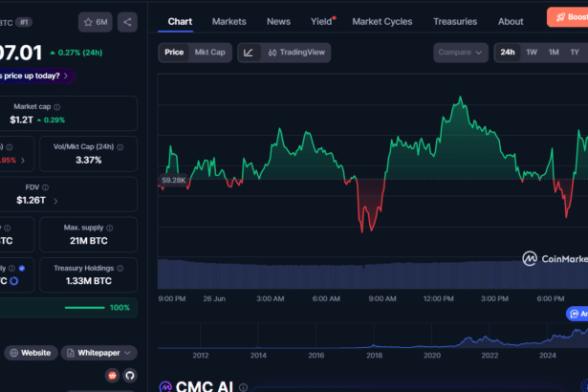
Task: Open the Chart tab
Action: 180,22
